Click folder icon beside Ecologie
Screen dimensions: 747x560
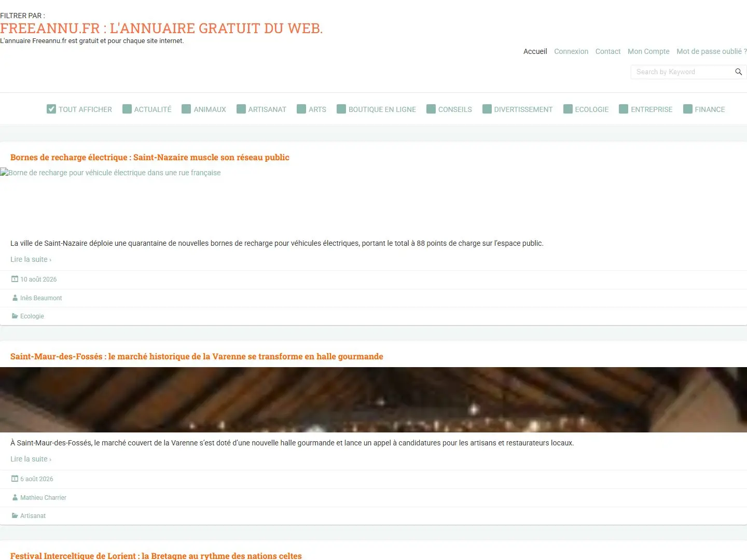tap(15, 316)
